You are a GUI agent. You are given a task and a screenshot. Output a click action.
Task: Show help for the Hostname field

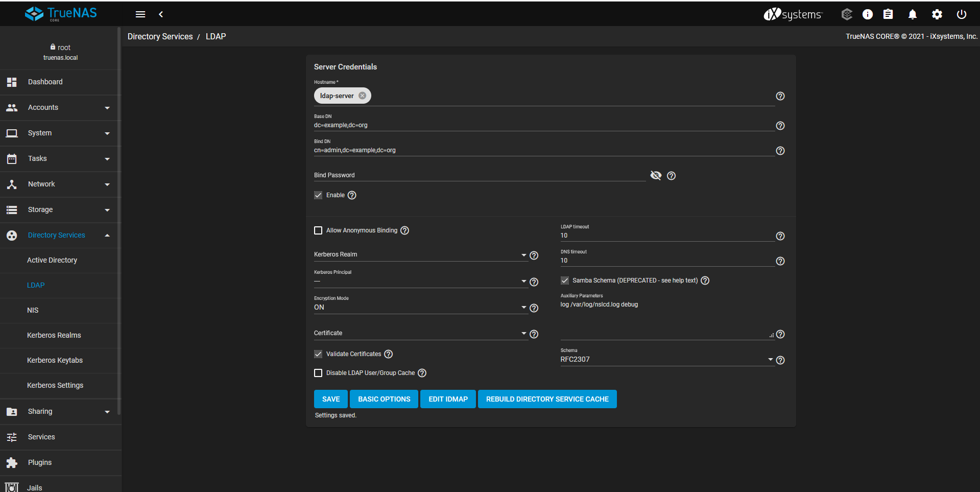[780, 96]
